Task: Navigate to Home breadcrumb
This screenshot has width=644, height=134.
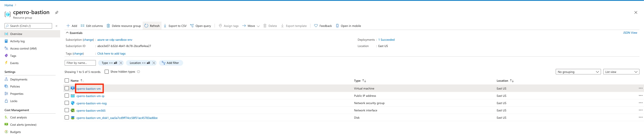Action: tap(9, 5)
